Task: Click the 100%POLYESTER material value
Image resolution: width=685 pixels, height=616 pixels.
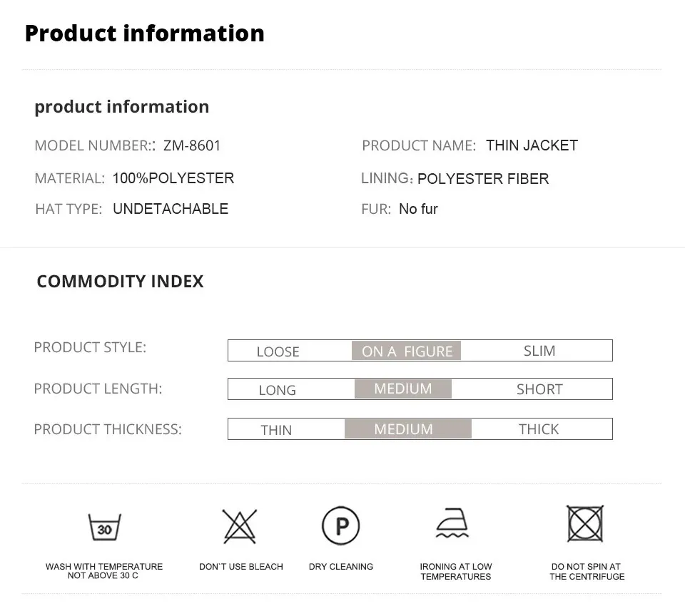Action: 173,178
